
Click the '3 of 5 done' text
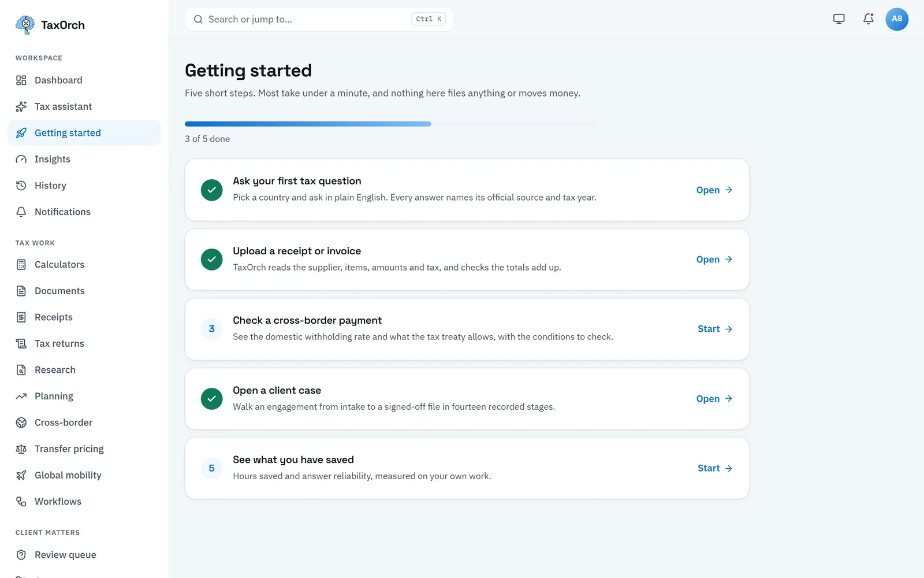pyautogui.click(x=207, y=139)
